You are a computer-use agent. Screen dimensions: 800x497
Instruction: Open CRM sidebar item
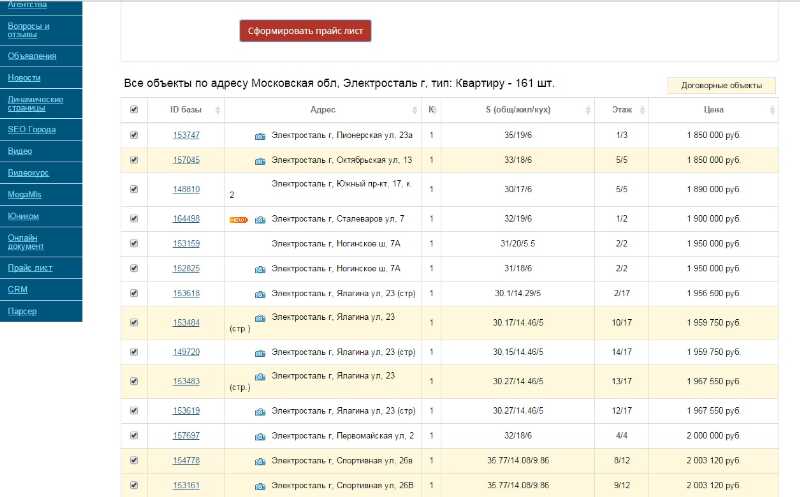tap(18, 289)
